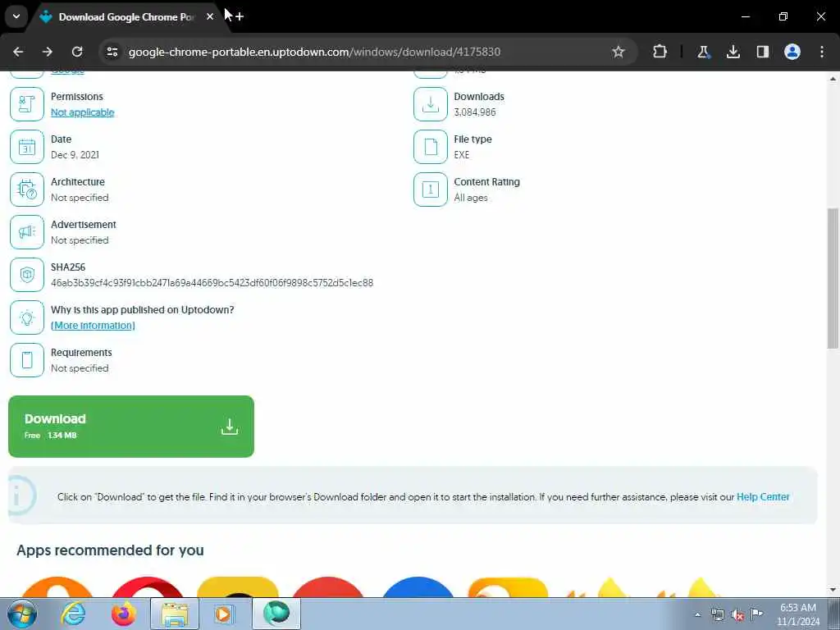Click the browser Back arrow
840x630 pixels.
[18, 52]
